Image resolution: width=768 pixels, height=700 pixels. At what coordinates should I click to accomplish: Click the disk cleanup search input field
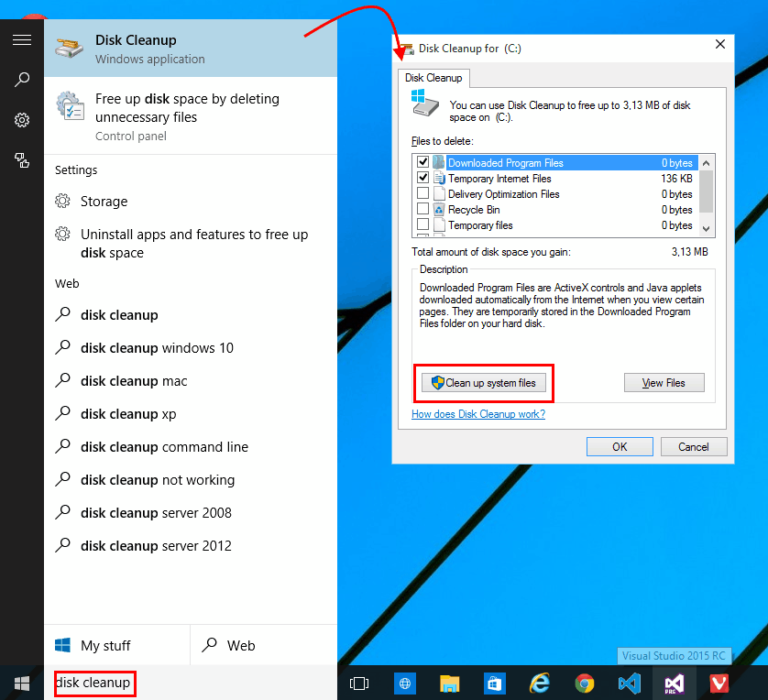(94, 683)
